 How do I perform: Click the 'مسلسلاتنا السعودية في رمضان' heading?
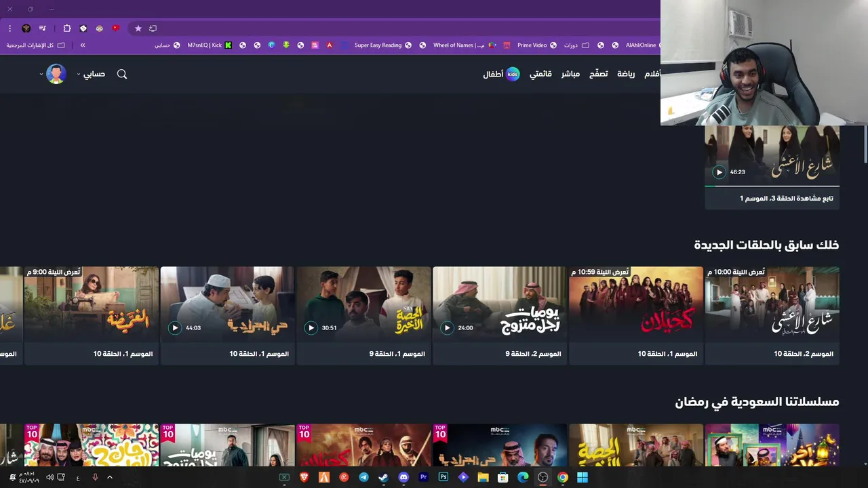pyautogui.click(x=757, y=402)
